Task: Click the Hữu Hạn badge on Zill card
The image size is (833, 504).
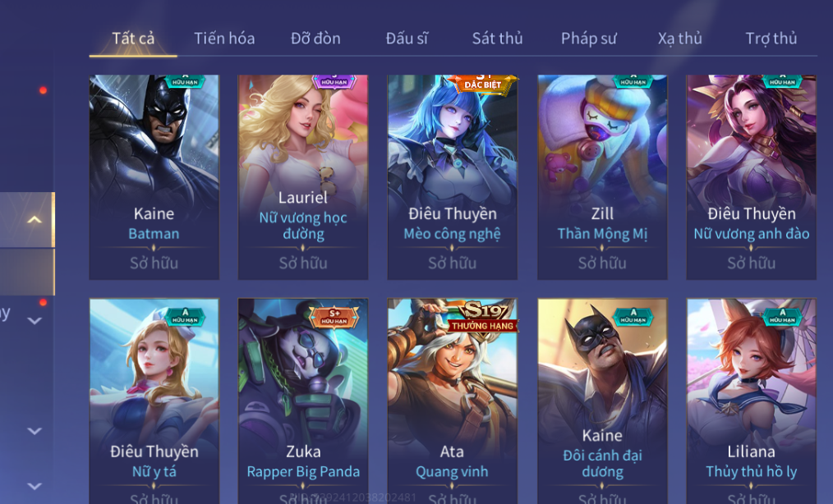Action: [x=633, y=81]
